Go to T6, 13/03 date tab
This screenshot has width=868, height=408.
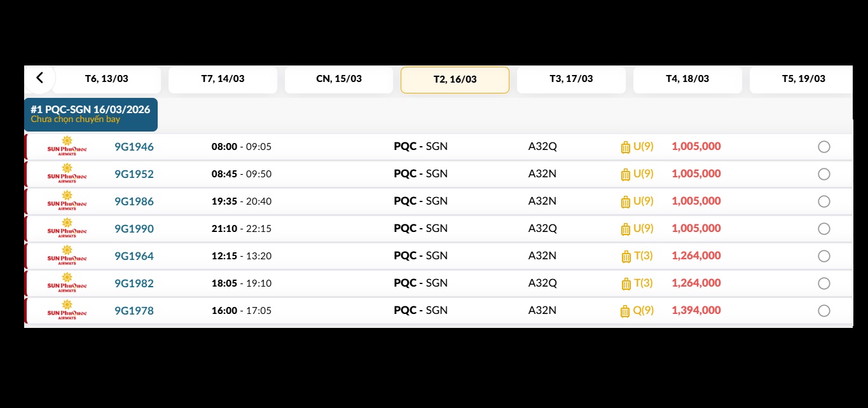point(107,79)
